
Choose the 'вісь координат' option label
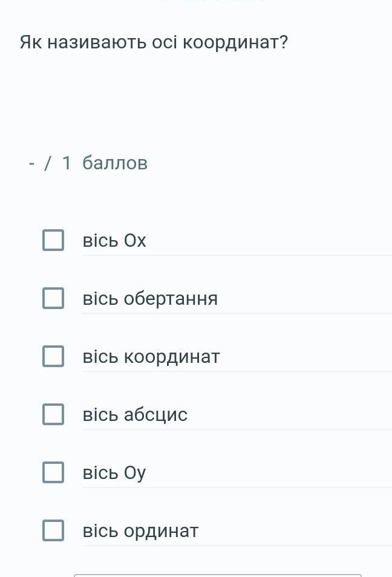(151, 357)
